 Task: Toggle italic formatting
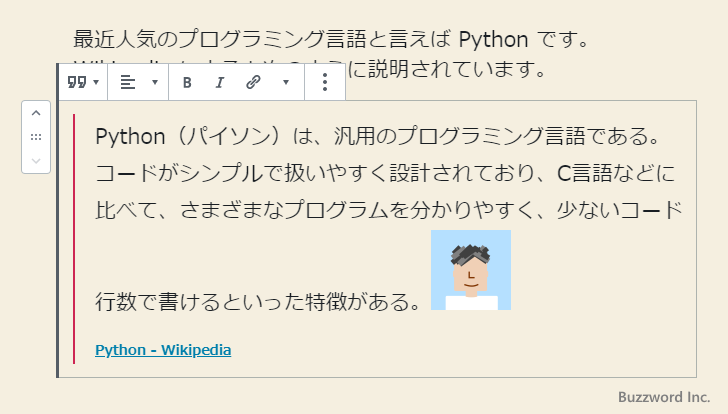[x=219, y=82]
